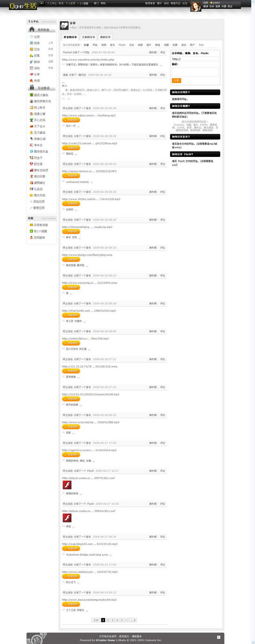Select the 热闹 flame icon

tap(32, 80)
